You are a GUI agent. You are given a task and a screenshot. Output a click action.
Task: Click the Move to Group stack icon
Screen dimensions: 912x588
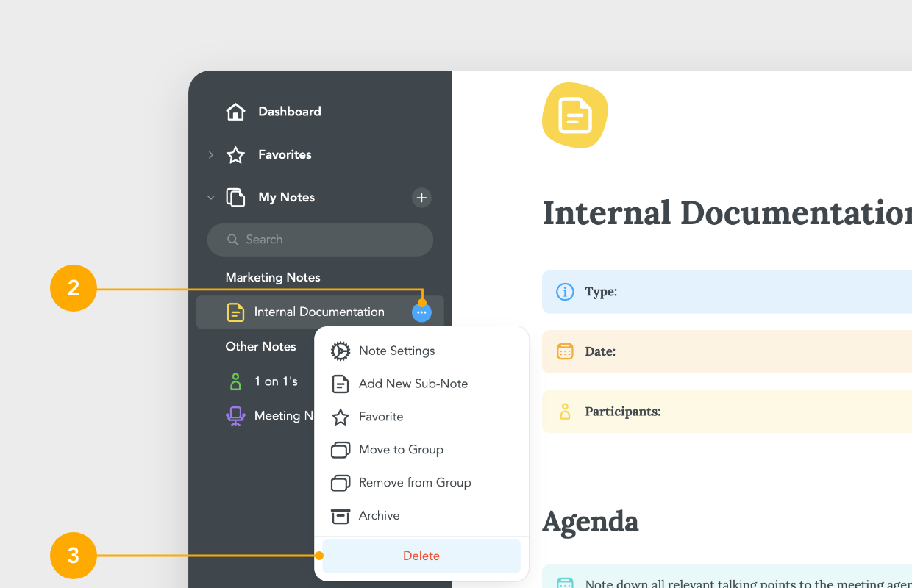point(341,450)
